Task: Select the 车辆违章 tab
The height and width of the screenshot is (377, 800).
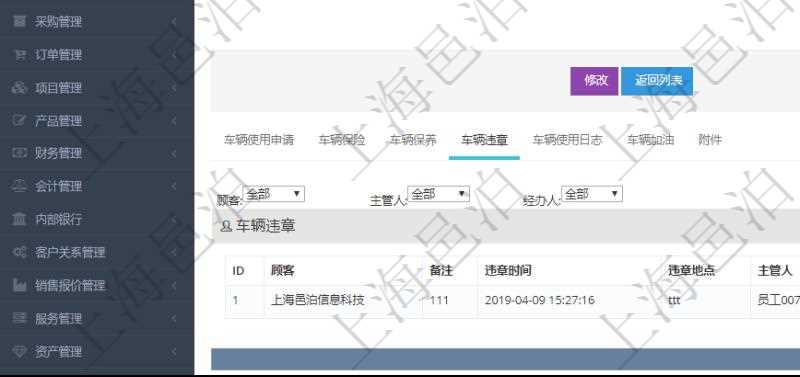Action: coord(484,140)
